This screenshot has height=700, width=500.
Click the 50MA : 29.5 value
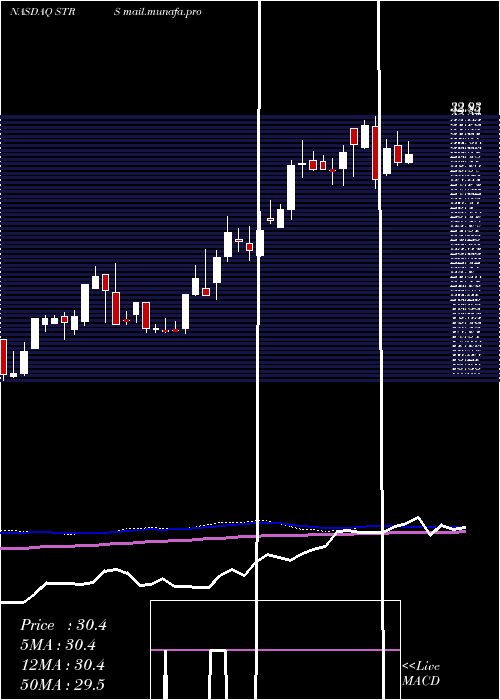[x=62, y=685]
